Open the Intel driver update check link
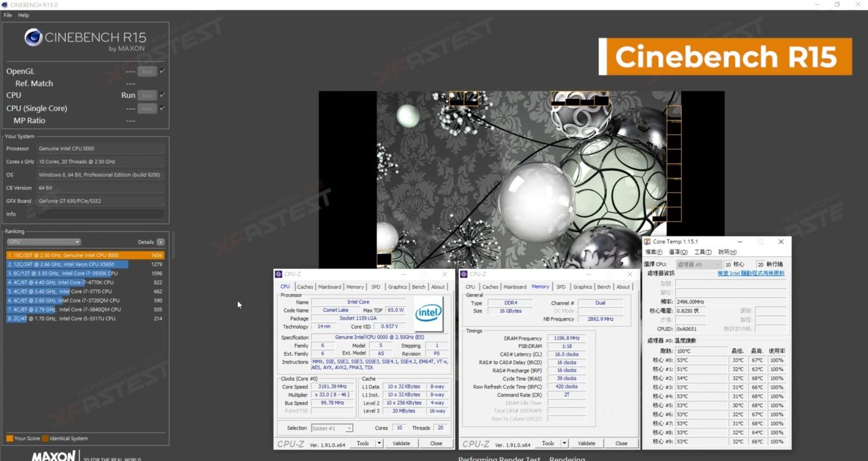 pyautogui.click(x=751, y=274)
